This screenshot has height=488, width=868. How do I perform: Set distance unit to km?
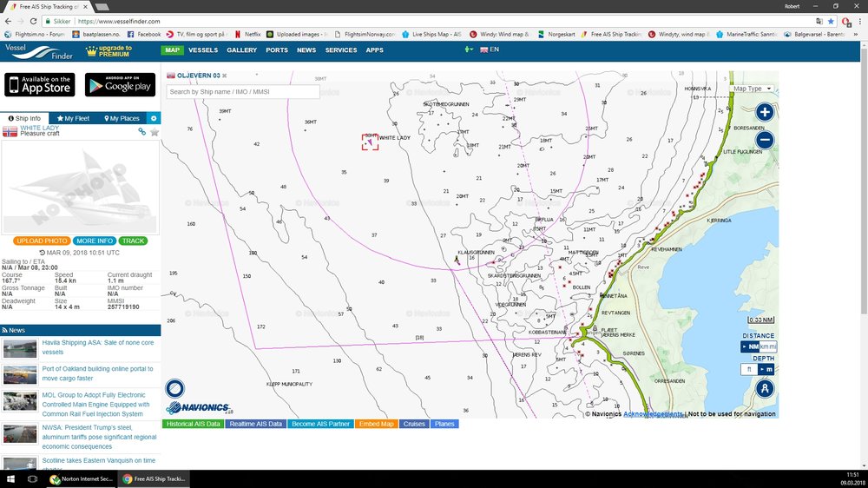point(764,346)
